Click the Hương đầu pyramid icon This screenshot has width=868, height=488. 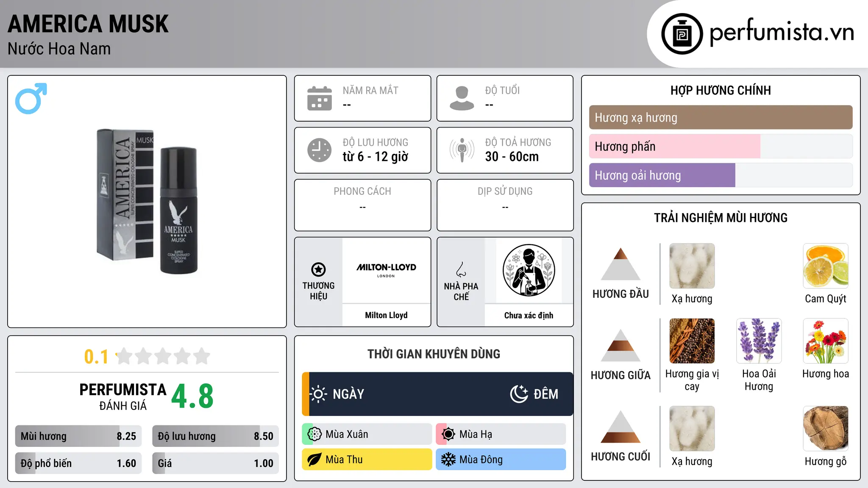[620, 264]
